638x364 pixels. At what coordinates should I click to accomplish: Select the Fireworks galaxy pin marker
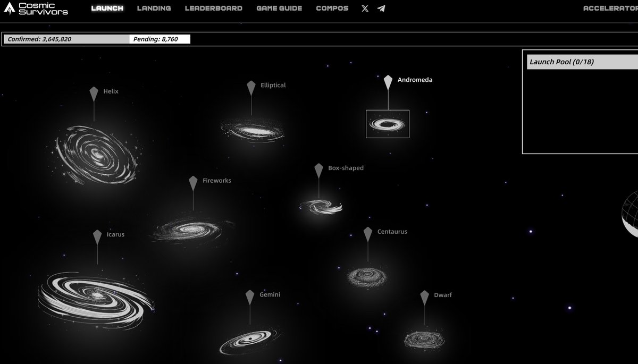pyautogui.click(x=193, y=183)
